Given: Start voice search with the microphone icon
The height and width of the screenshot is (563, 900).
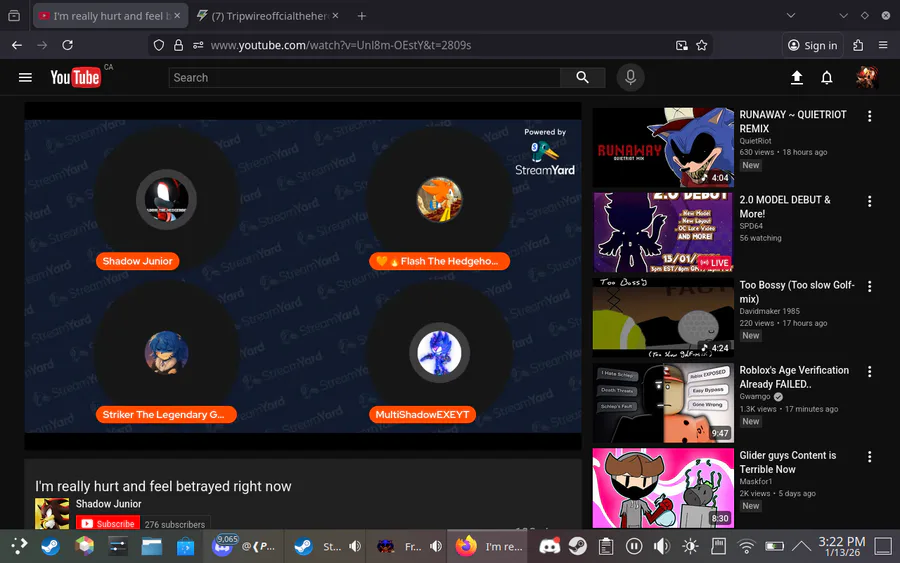Looking at the screenshot, I should [x=630, y=77].
